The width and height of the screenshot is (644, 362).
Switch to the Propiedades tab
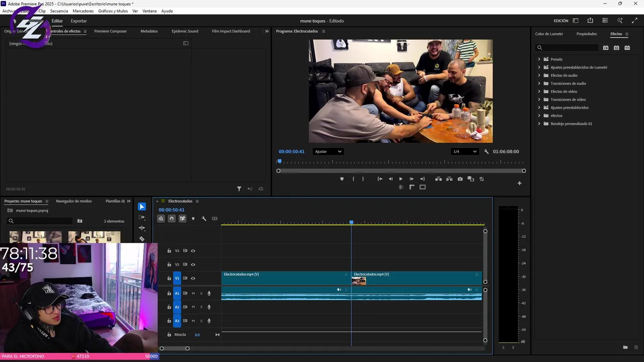click(x=587, y=34)
